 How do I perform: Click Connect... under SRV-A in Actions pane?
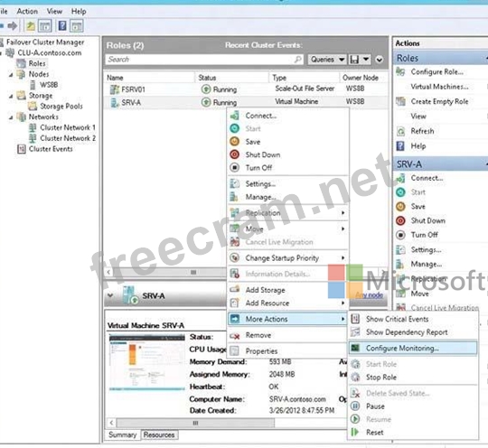coord(427,178)
